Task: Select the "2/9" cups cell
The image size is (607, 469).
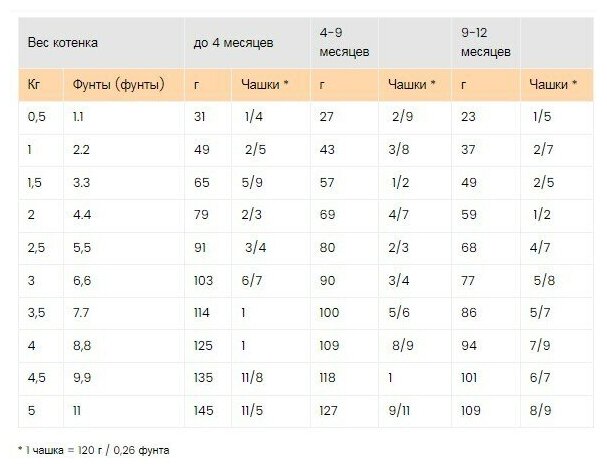Action: (403, 116)
